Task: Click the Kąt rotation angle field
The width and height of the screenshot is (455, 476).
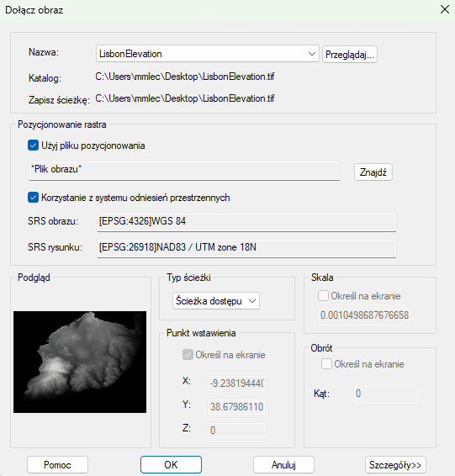Action: [x=385, y=394]
